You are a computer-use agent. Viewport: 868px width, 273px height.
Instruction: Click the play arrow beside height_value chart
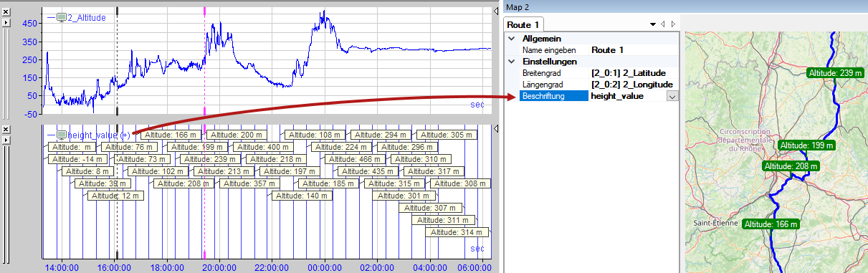tap(6, 140)
